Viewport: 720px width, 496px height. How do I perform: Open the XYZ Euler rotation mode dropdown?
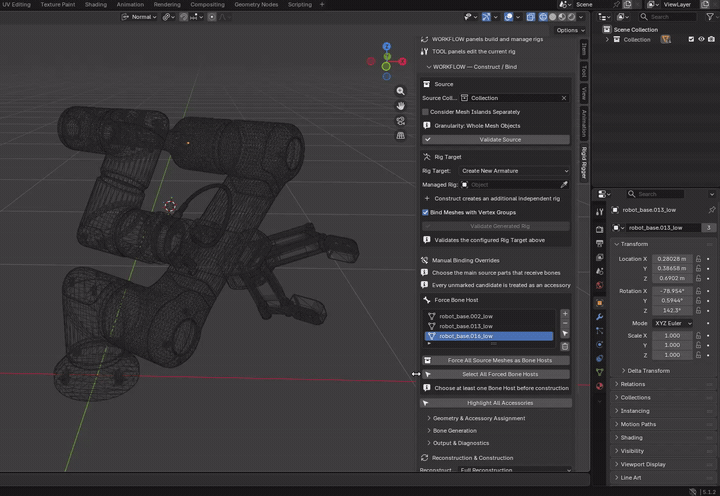click(673, 323)
